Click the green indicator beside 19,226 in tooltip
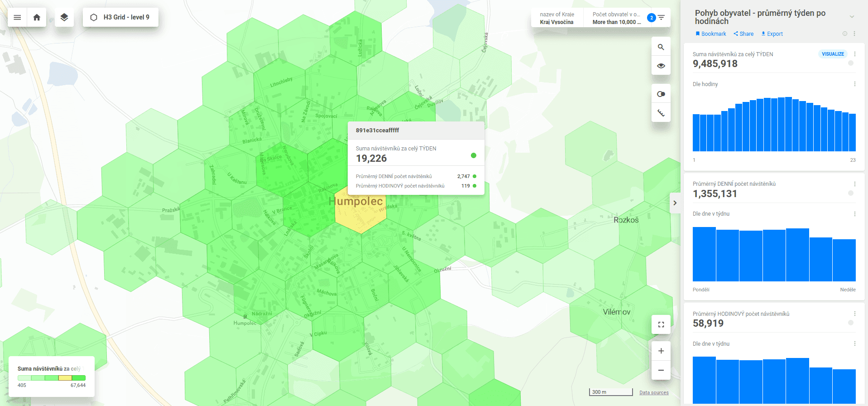 click(474, 155)
